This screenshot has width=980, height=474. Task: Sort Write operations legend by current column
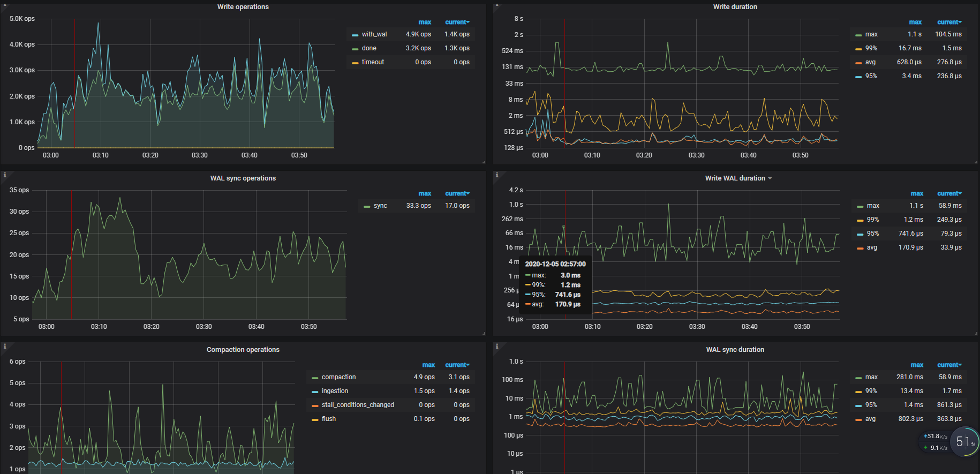(x=457, y=22)
